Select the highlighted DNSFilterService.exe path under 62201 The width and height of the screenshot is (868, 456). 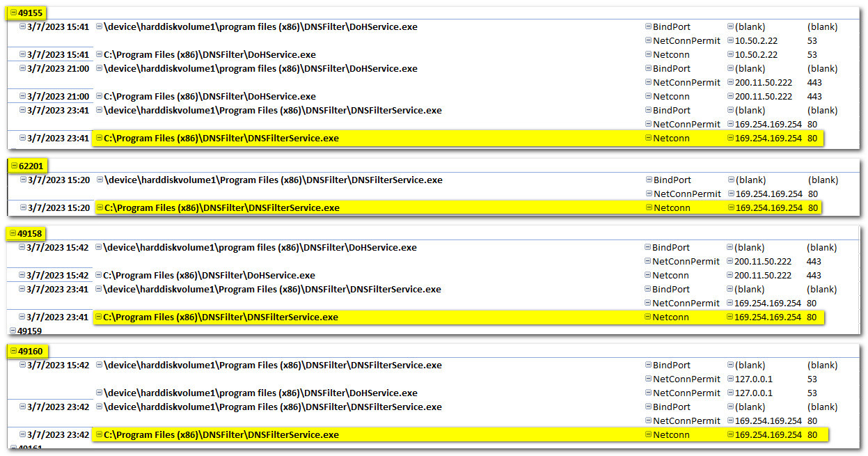pyautogui.click(x=221, y=207)
